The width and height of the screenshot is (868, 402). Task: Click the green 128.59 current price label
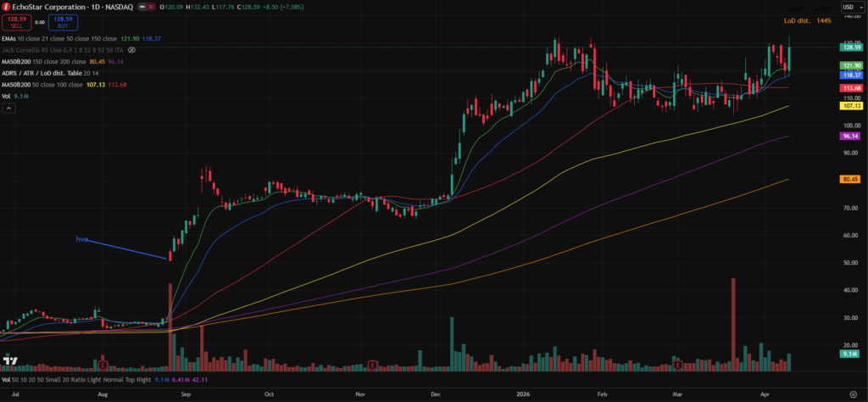[x=851, y=47]
